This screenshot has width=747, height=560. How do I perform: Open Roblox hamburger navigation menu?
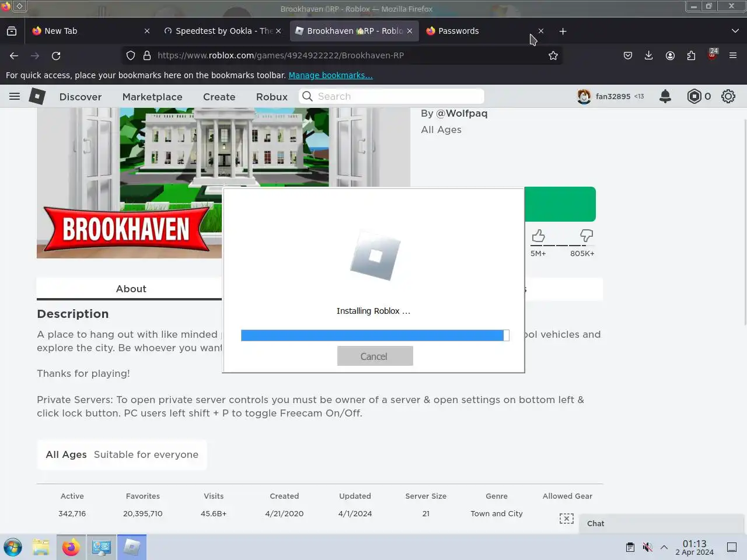coord(15,96)
